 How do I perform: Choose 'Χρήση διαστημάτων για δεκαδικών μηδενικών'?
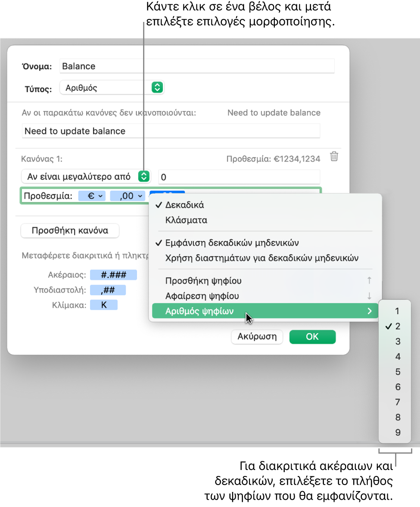tap(265, 258)
